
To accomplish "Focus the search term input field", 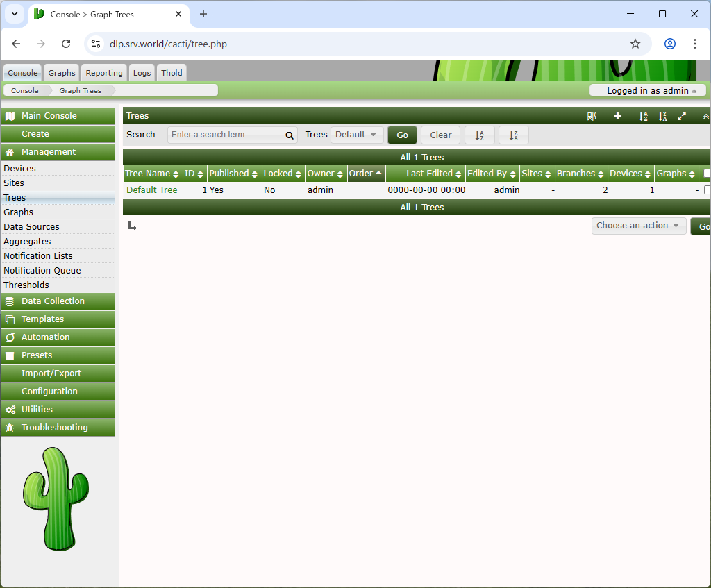I will click(x=226, y=135).
